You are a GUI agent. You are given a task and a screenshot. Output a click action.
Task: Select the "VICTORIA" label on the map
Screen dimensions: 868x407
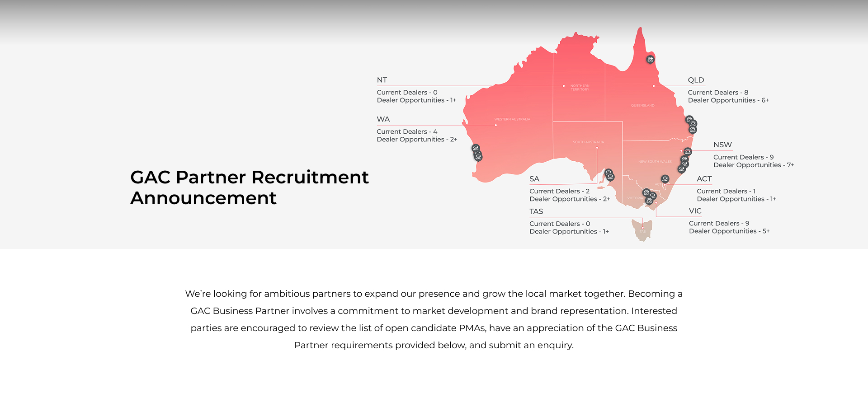point(635,198)
